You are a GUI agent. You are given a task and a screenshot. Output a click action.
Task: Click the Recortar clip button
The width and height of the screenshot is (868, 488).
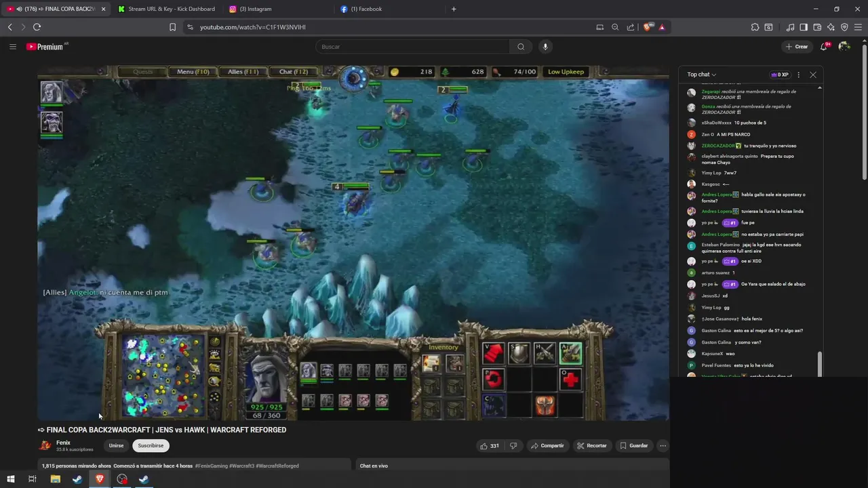click(x=592, y=445)
